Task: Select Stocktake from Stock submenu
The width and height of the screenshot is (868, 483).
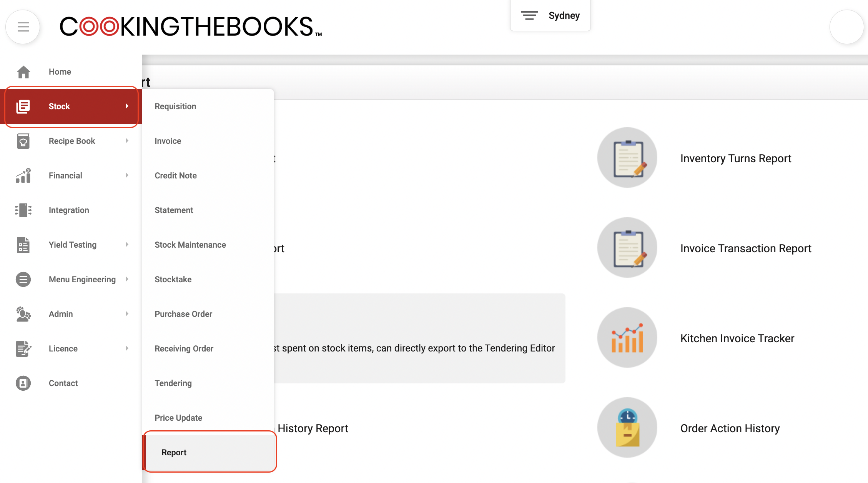Action: click(208, 280)
